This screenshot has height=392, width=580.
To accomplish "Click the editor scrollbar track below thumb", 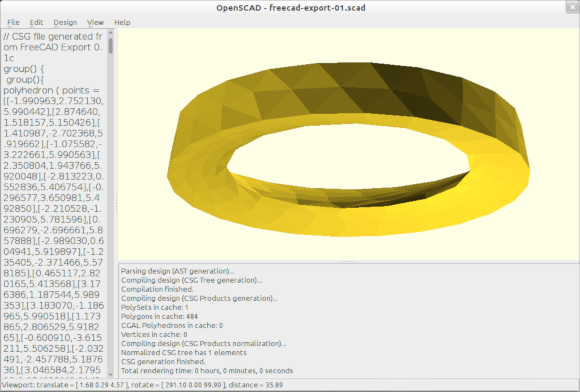I will 110,213.
